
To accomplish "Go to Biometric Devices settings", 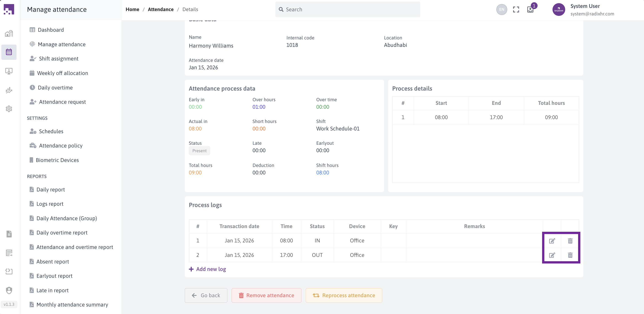I will (x=57, y=160).
